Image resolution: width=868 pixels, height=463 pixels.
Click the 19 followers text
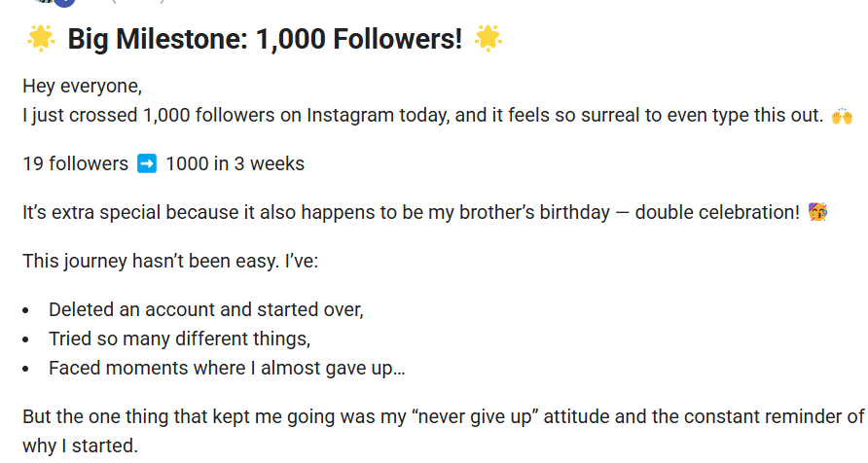tap(75, 163)
